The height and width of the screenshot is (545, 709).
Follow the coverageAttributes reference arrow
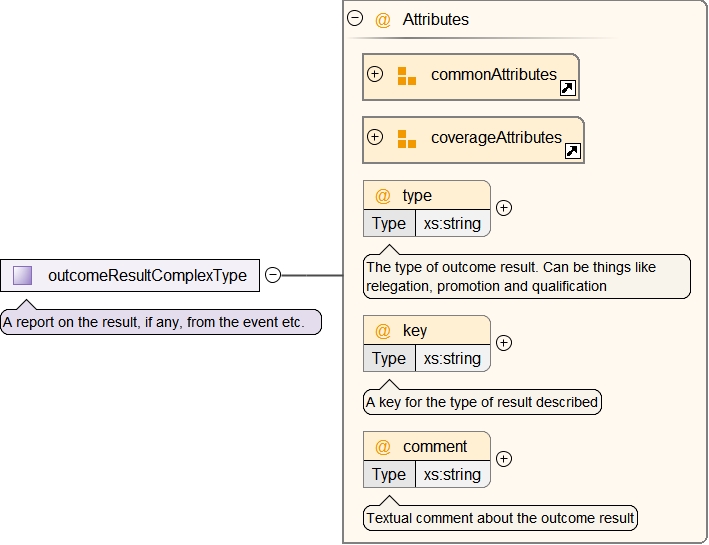tap(573, 151)
